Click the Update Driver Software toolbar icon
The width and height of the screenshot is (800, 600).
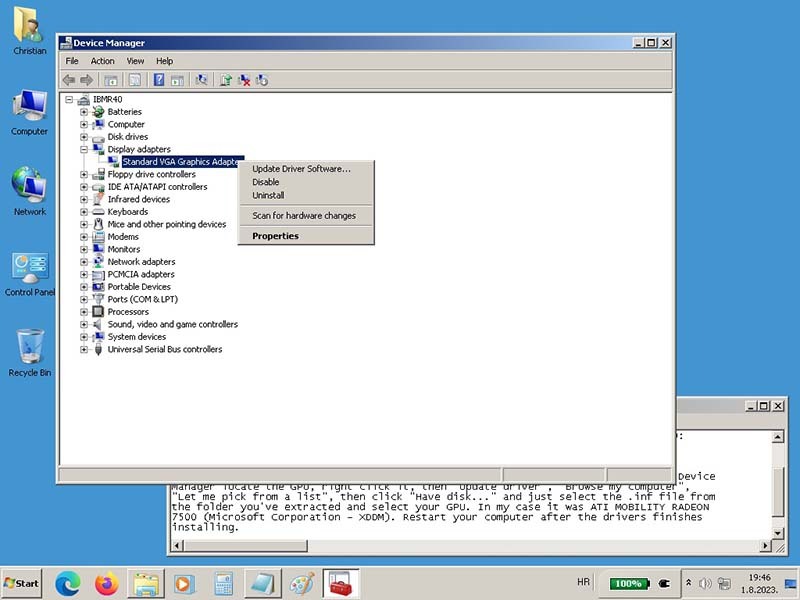226,80
